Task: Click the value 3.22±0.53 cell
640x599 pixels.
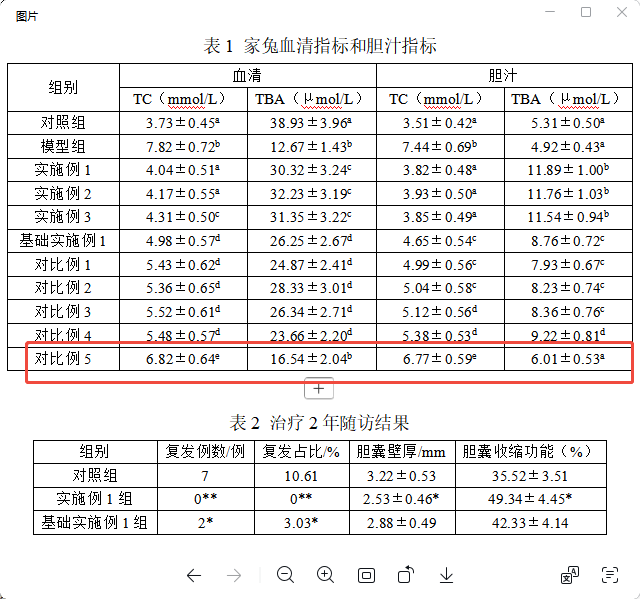Action: pyautogui.click(x=402, y=475)
